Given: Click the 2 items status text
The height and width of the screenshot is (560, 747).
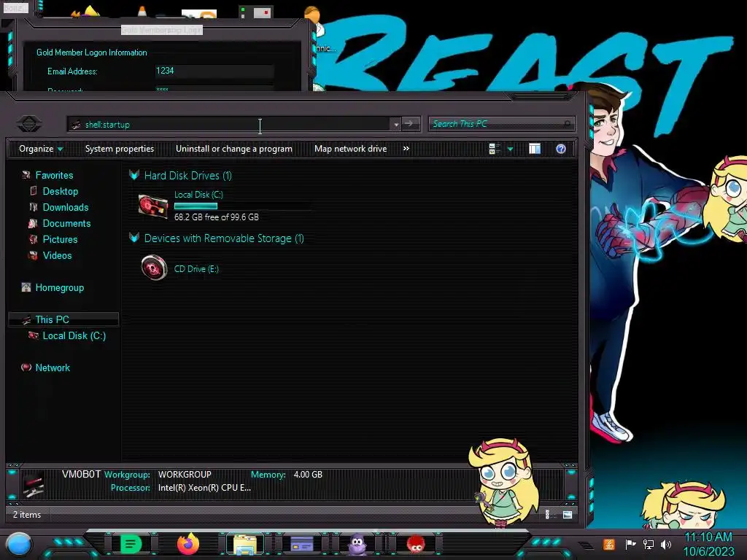Looking at the screenshot, I should click(x=27, y=515).
